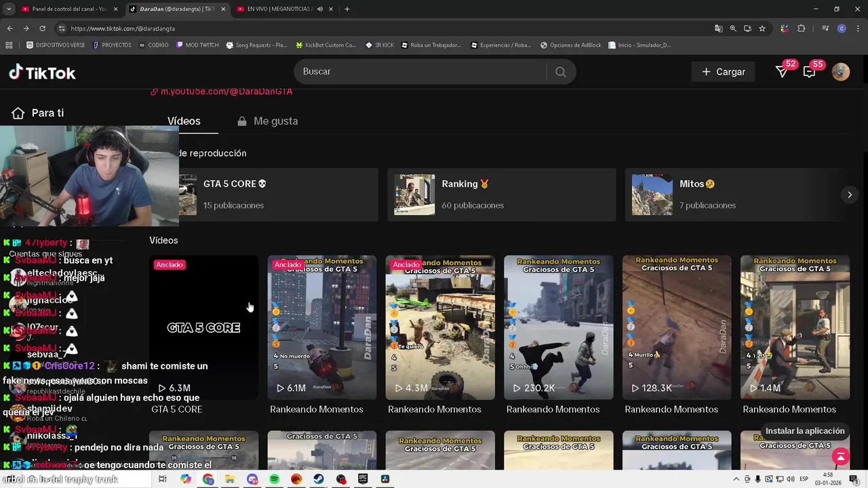Bookmark this page with star icon

tap(762, 28)
